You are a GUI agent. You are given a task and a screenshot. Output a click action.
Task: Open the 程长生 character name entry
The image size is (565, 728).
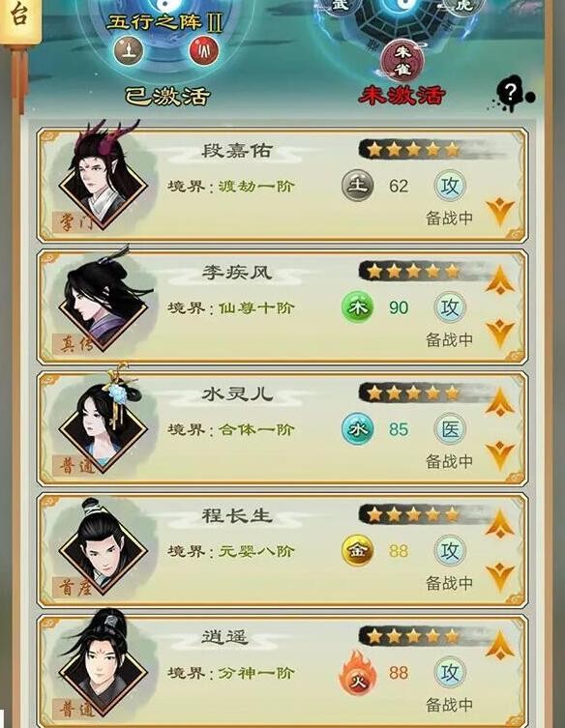(x=236, y=515)
